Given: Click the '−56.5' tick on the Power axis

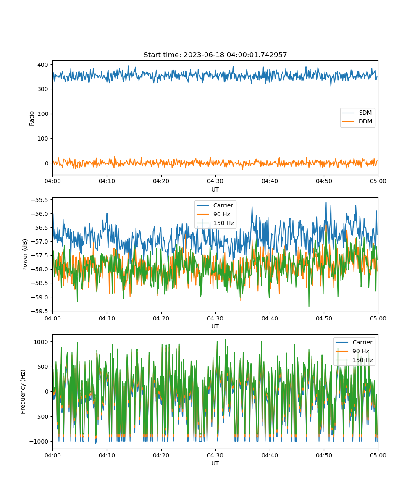Looking at the screenshot, I should [41, 228].
